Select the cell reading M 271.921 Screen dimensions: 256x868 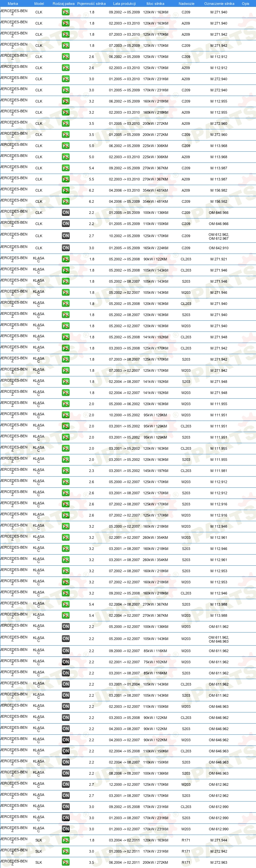pyautogui.click(x=219, y=259)
